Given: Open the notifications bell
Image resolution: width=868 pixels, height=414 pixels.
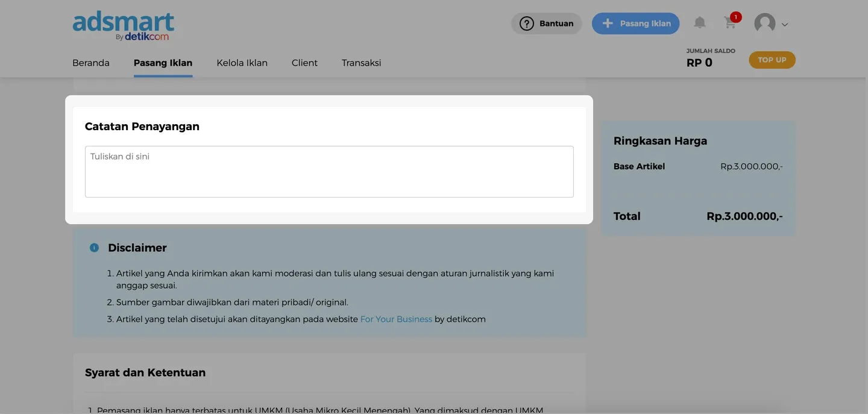Looking at the screenshot, I should point(699,23).
